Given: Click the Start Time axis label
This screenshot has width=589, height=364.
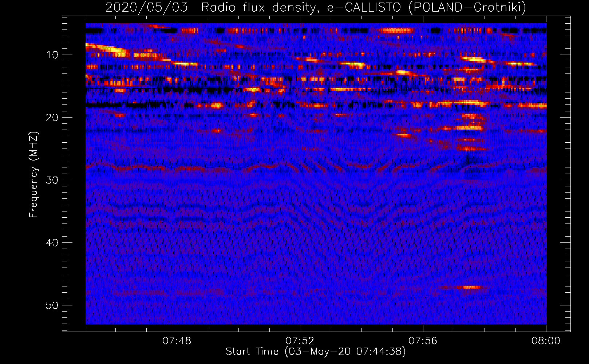Looking at the screenshot, I should [x=316, y=351].
